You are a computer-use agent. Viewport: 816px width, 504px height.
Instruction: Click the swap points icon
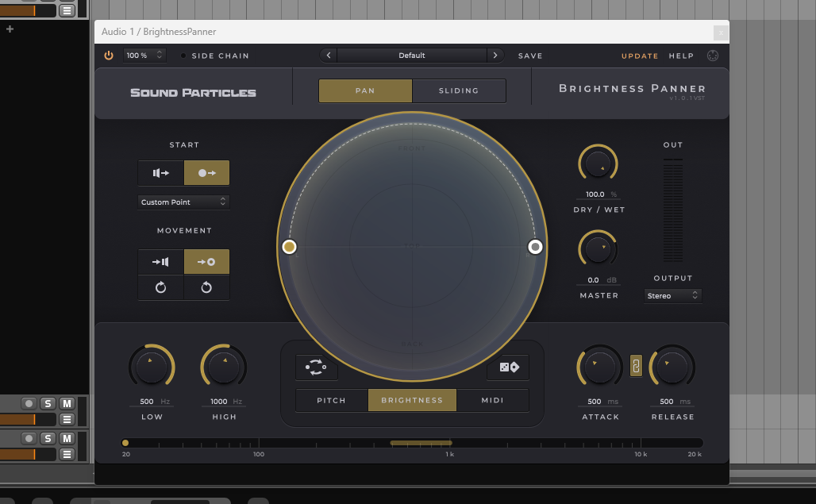point(317,367)
